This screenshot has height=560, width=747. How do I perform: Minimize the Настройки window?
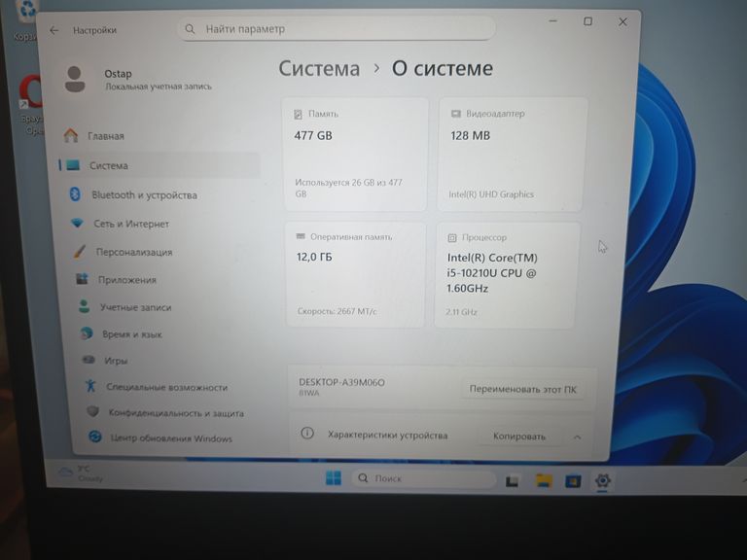click(x=553, y=21)
